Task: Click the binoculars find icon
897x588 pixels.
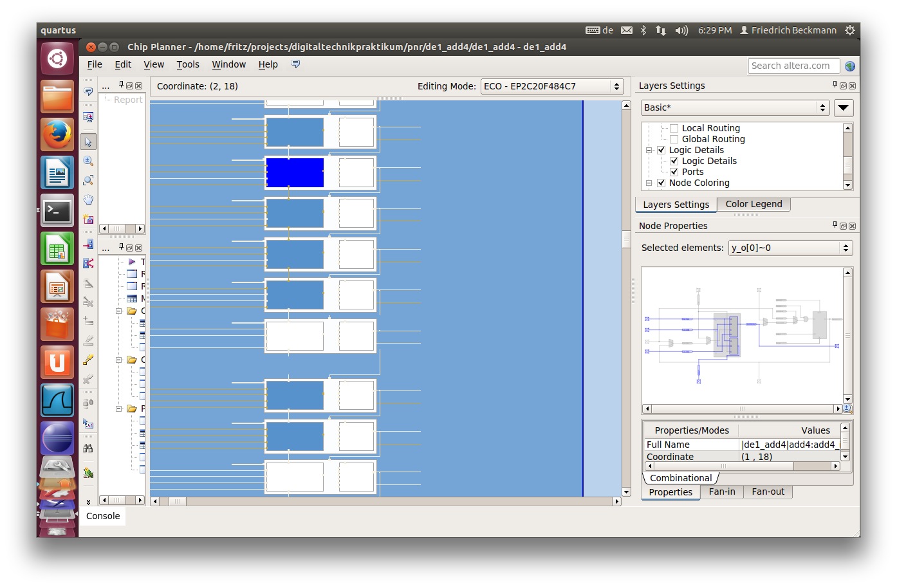Action: tap(88, 448)
